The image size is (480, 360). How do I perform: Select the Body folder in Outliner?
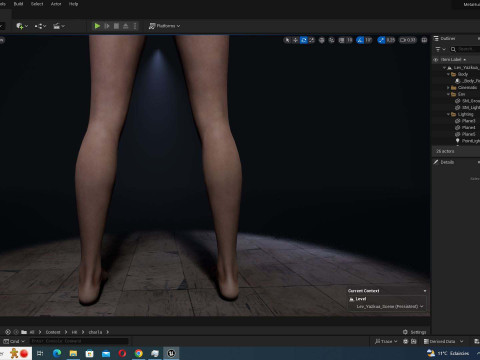pos(463,74)
